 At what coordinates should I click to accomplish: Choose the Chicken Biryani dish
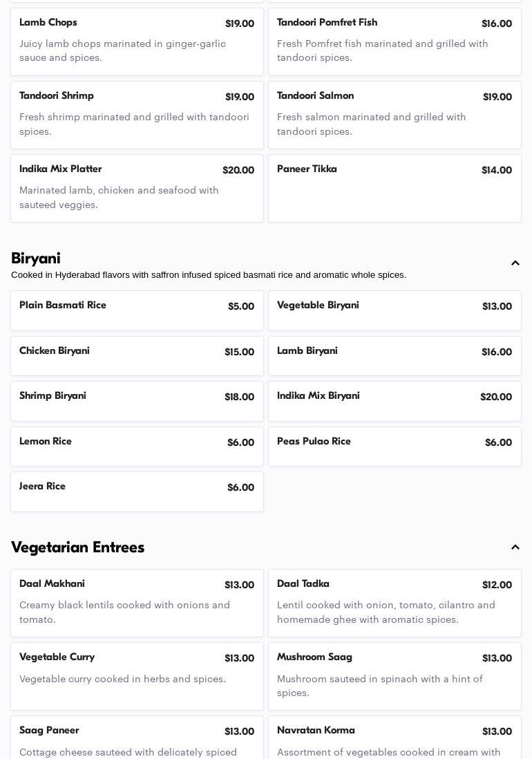coord(137,356)
